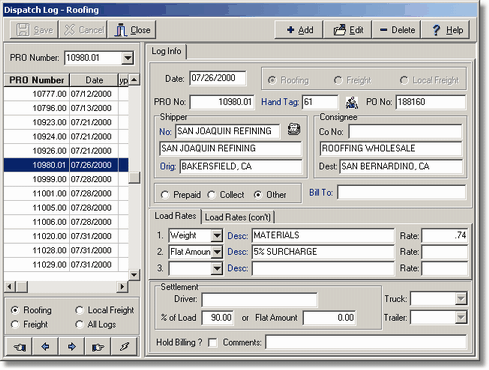The image size is (489, 370).
Task: Click the Date field showing 07/26/2000
Action: point(218,78)
